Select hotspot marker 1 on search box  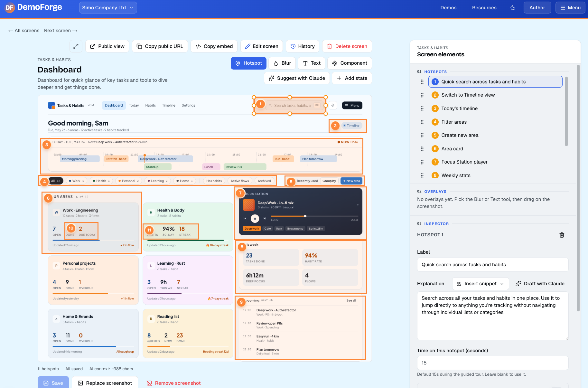click(261, 104)
